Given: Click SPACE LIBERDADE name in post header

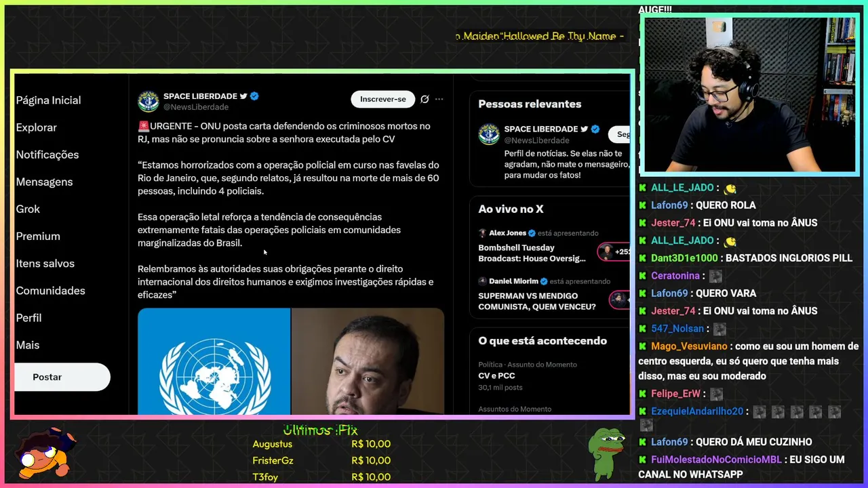Looking at the screenshot, I should [200, 96].
